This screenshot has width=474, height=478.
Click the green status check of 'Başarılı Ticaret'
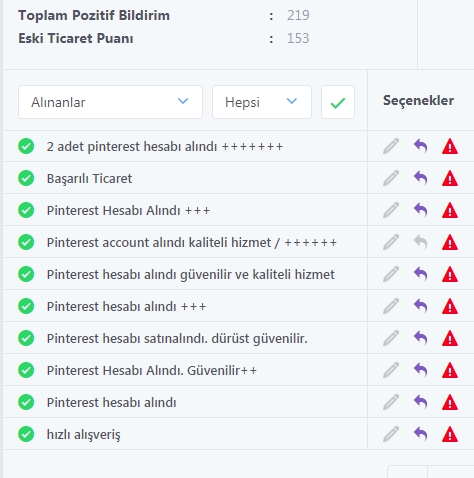(x=26, y=178)
